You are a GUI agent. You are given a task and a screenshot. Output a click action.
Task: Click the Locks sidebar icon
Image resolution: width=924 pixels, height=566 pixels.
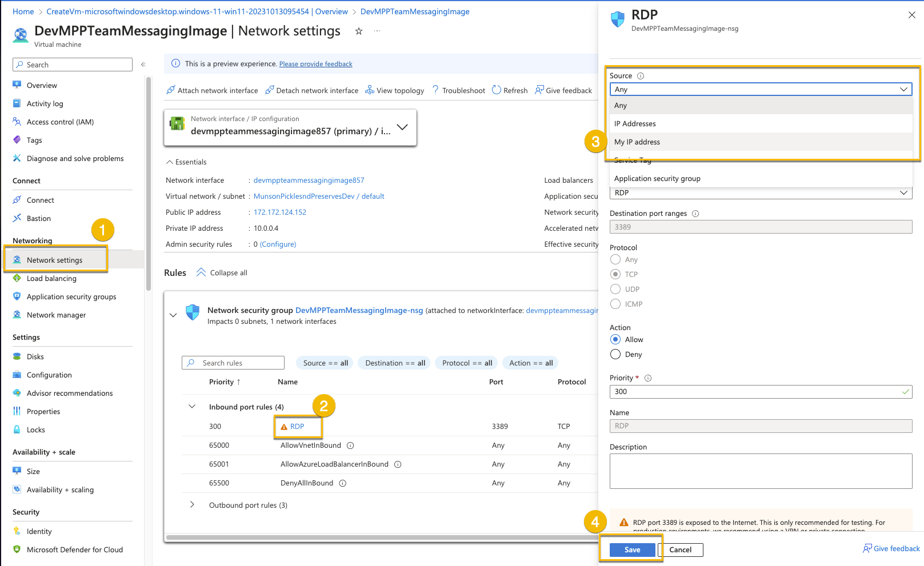point(17,429)
